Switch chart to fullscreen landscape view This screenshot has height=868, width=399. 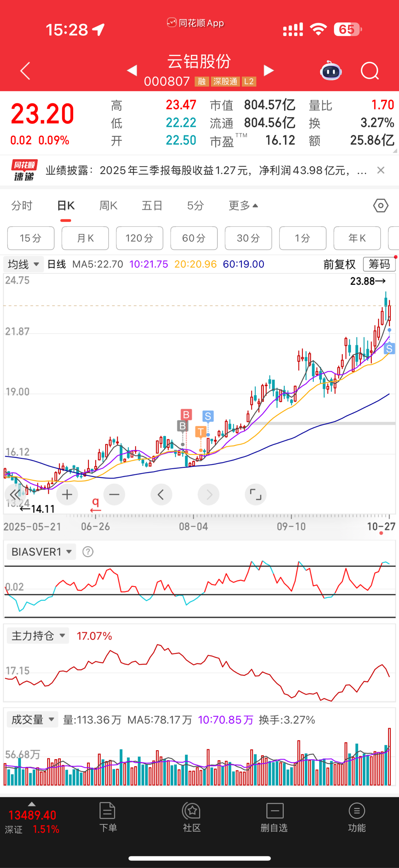click(x=255, y=495)
